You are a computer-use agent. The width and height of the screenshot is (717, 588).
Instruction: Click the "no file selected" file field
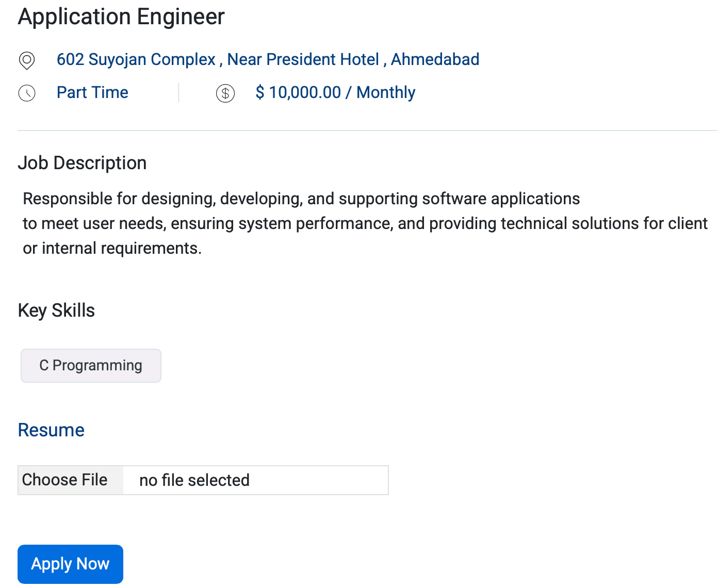(255, 480)
